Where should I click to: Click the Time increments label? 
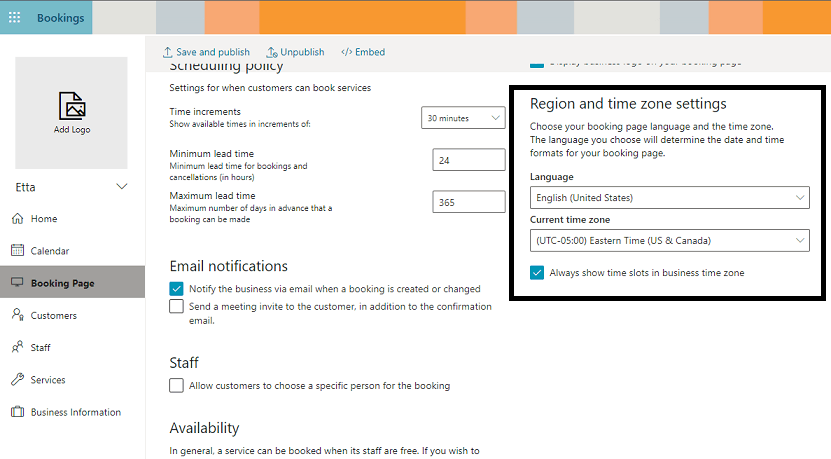205,111
